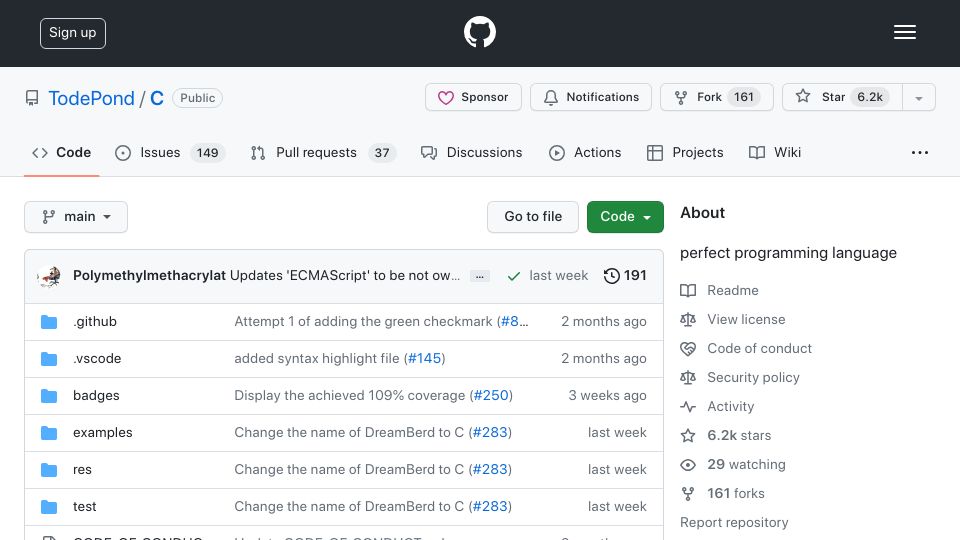960x540 pixels.
Task: Click the Sponsor heart button
Action: (473, 97)
